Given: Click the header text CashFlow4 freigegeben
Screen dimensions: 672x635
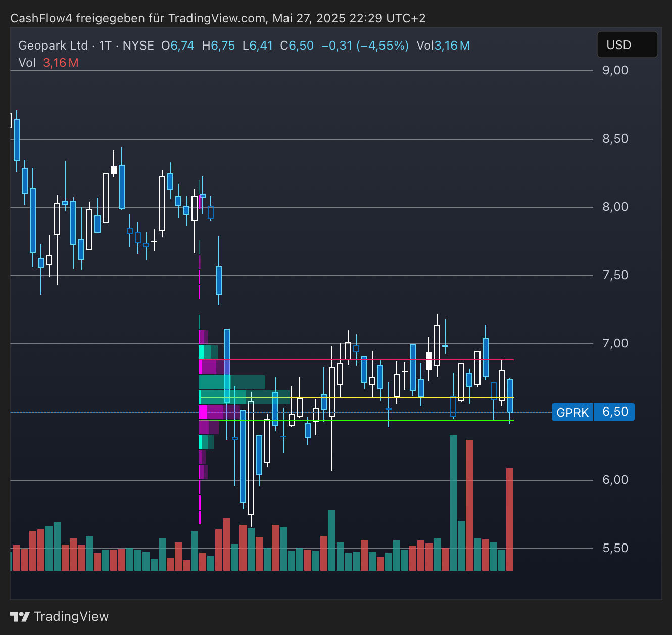Looking at the screenshot, I should coord(77,18).
